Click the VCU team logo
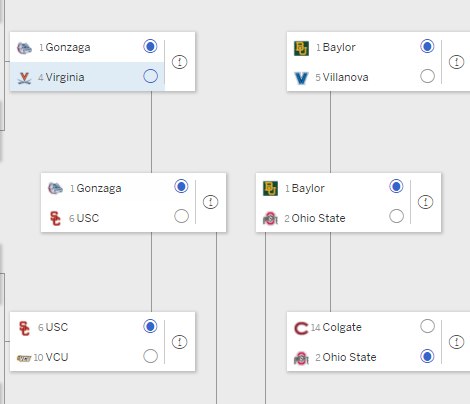Screen dimensions: 470x404 (x=24, y=358)
